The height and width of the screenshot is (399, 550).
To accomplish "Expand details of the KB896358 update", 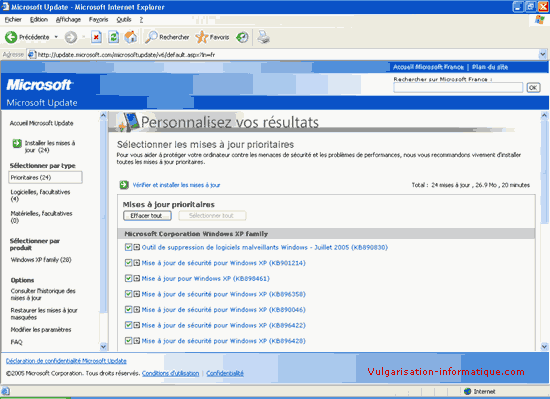I will tap(137, 294).
